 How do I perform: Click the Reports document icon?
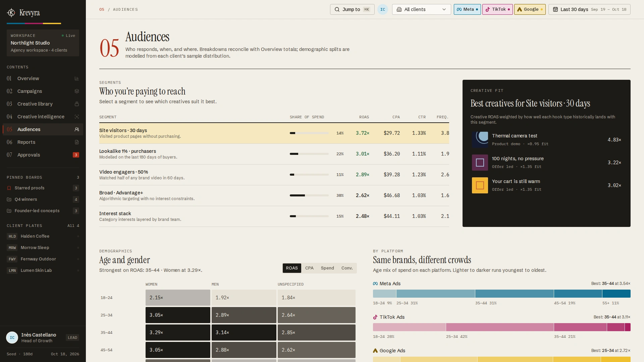click(76, 142)
